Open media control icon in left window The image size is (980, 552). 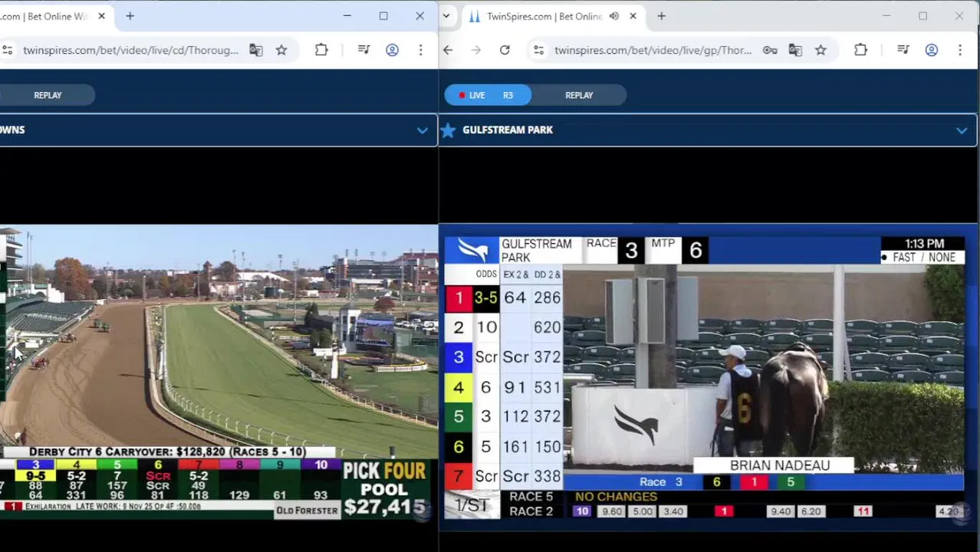[364, 50]
